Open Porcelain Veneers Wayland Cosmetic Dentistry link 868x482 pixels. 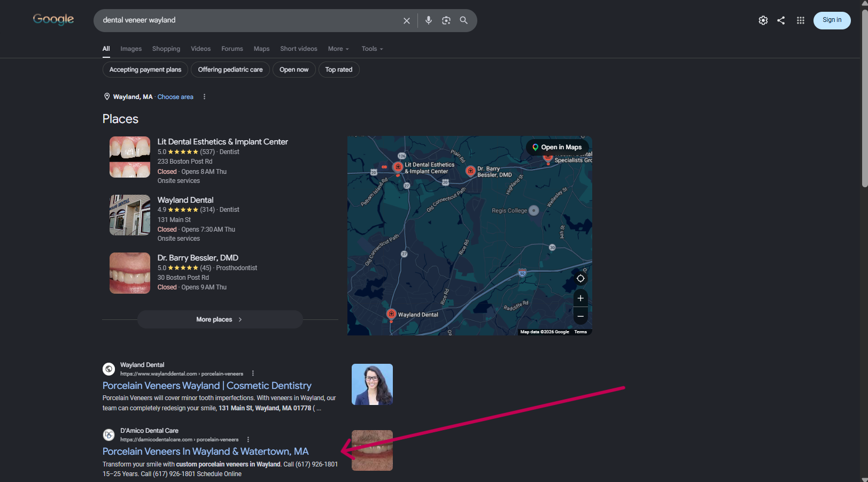(x=207, y=386)
